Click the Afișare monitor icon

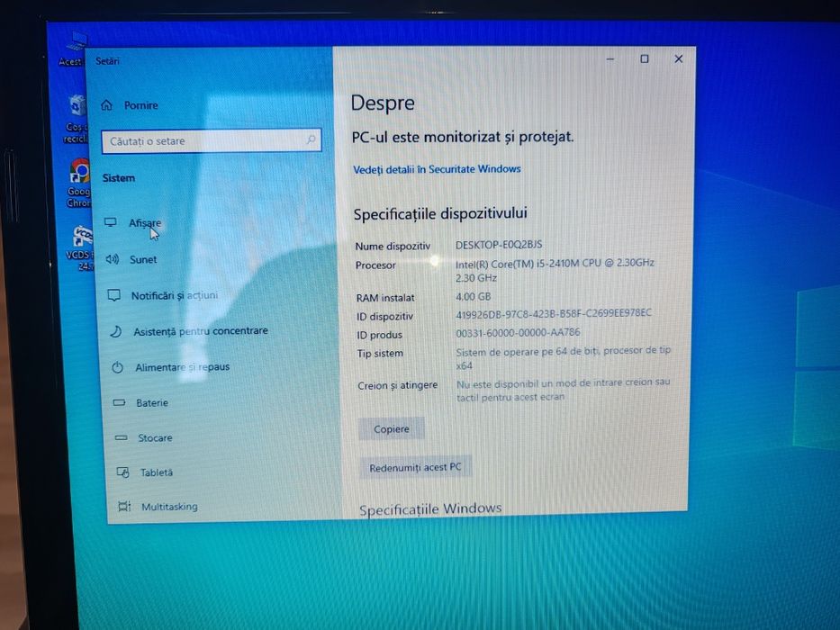(111, 221)
